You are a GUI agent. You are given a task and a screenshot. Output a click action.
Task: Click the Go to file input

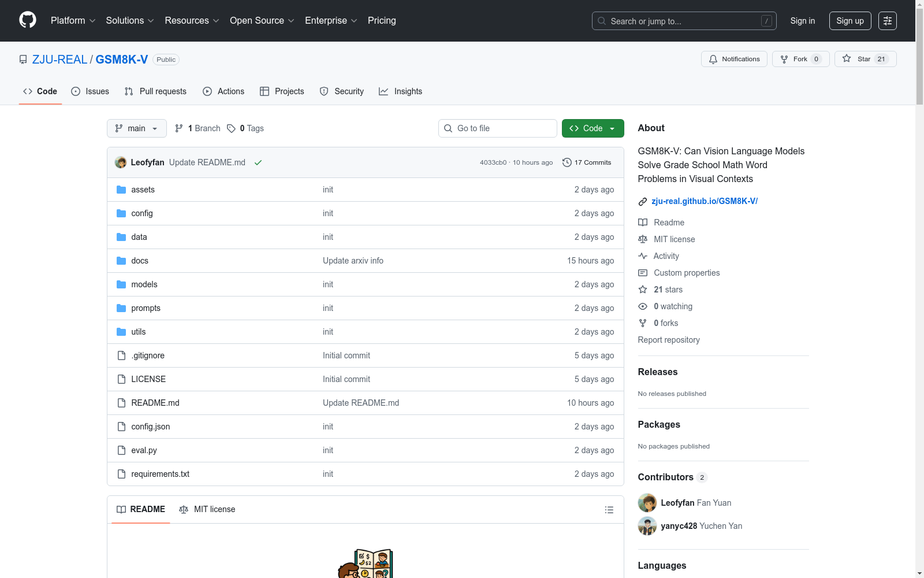(x=498, y=128)
